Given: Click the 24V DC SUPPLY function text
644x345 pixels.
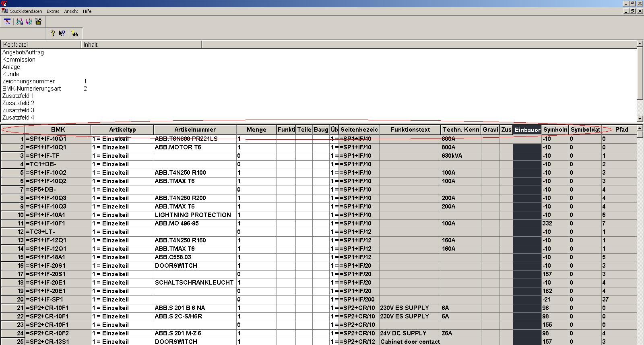Looking at the screenshot, I should point(410,333).
